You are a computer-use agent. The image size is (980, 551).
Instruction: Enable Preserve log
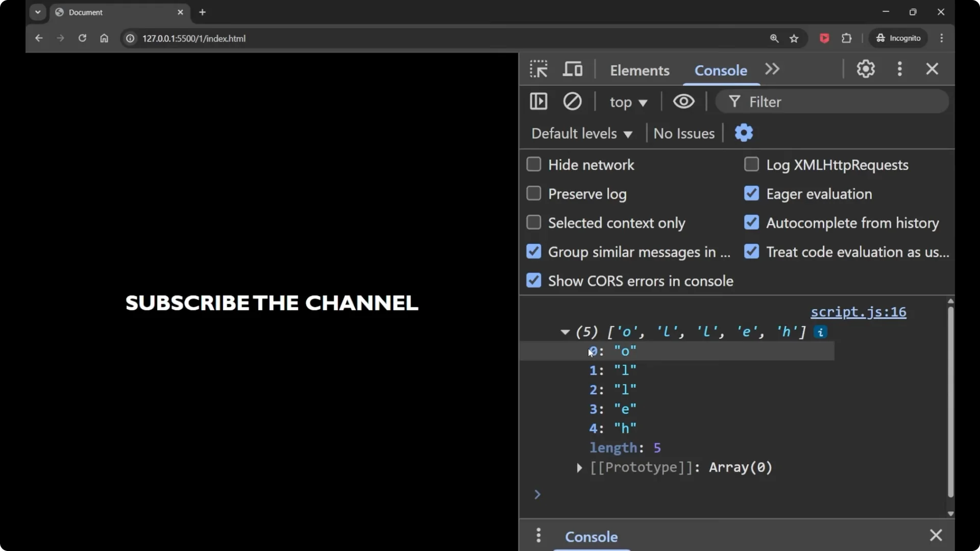point(534,193)
